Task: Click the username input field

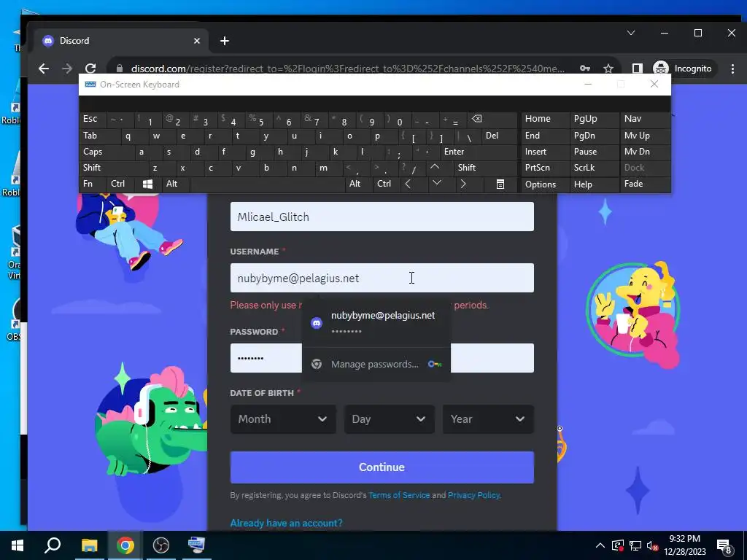Action: pyautogui.click(x=382, y=278)
